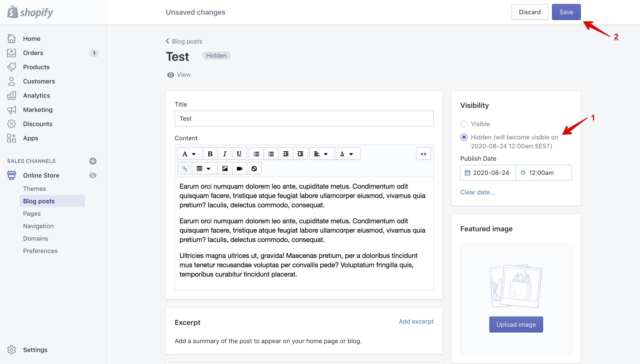The image size is (640, 364).
Task: View online store via eye icon
Action: 93,175
